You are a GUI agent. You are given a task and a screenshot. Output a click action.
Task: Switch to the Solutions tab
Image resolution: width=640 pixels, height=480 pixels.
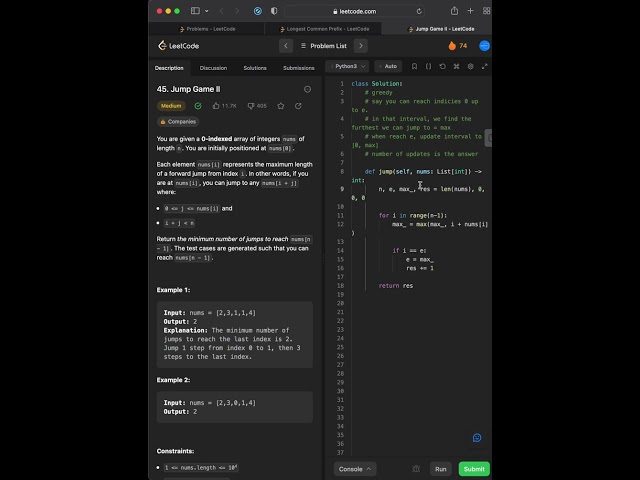[x=255, y=68]
